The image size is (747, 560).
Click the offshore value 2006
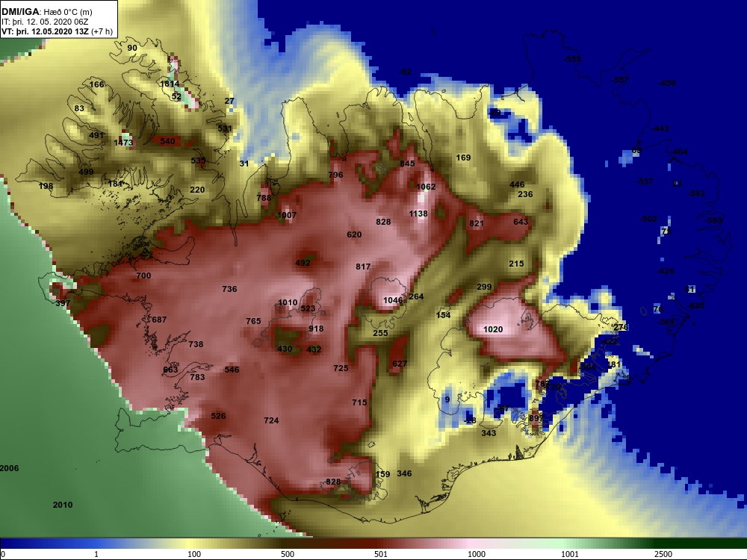[10, 468]
